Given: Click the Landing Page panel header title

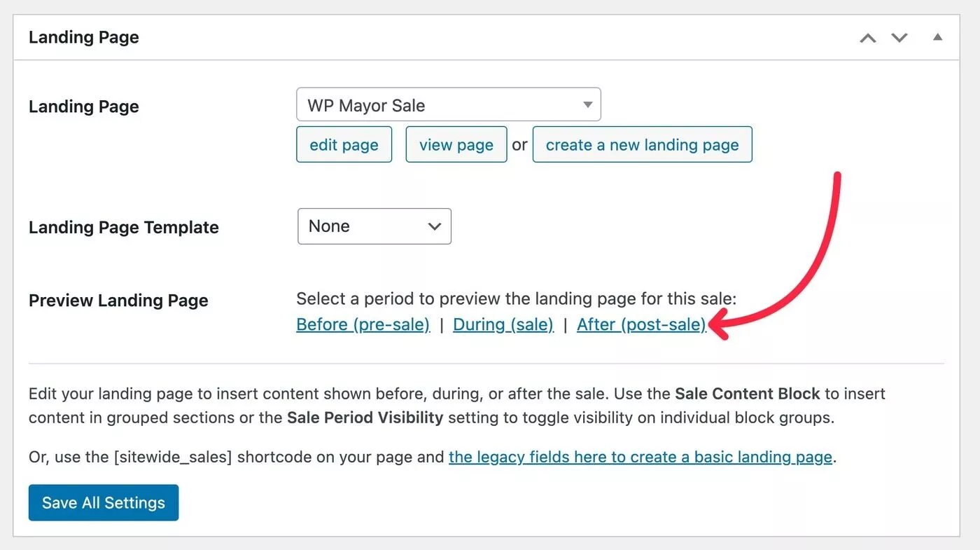Looking at the screenshot, I should (x=84, y=37).
